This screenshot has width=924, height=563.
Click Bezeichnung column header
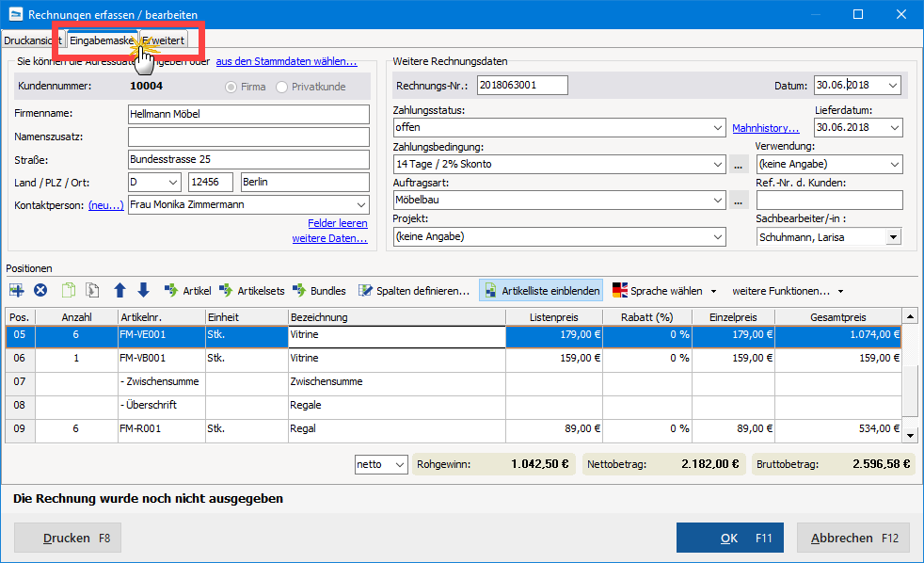click(396, 317)
